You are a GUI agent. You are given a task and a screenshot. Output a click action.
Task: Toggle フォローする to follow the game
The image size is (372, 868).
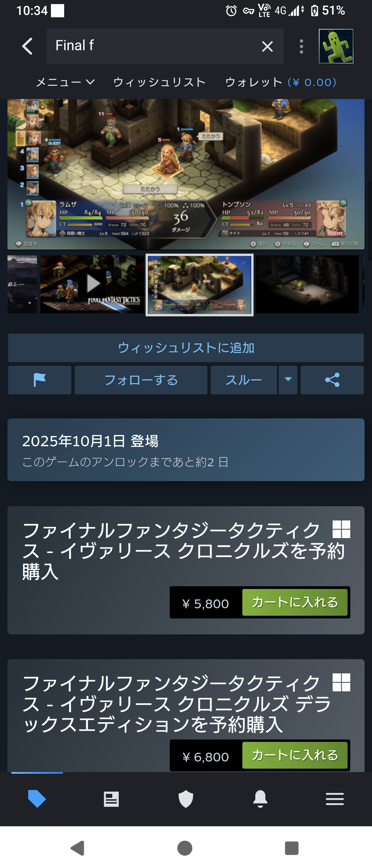pyautogui.click(x=141, y=380)
